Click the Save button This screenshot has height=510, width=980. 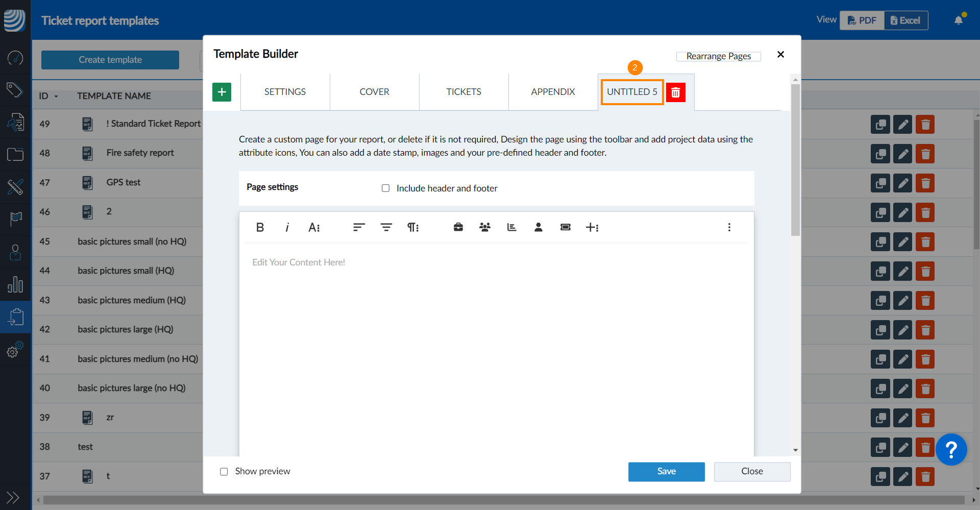tap(666, 471)
